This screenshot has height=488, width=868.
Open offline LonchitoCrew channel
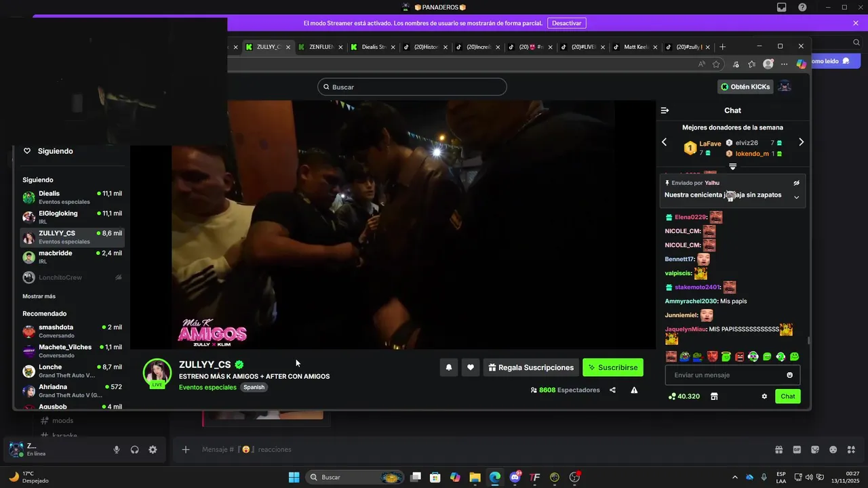click(x=73, y=277)
